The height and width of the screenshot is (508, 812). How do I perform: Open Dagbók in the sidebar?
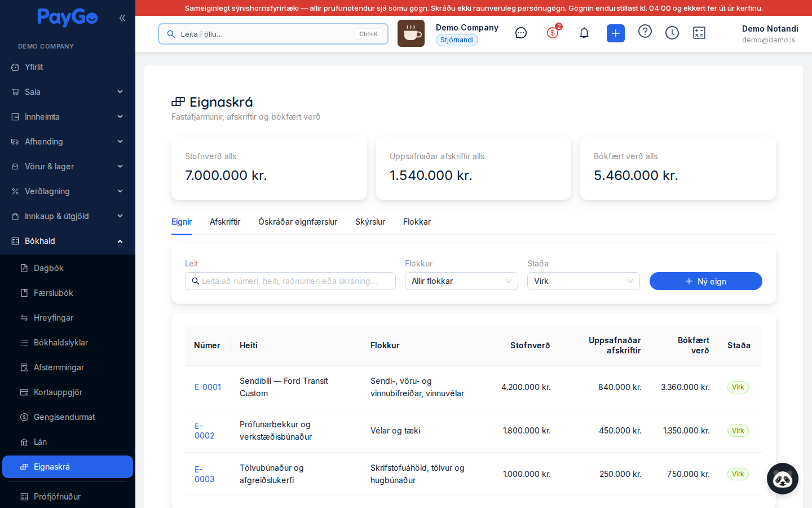tap(68, 268)
